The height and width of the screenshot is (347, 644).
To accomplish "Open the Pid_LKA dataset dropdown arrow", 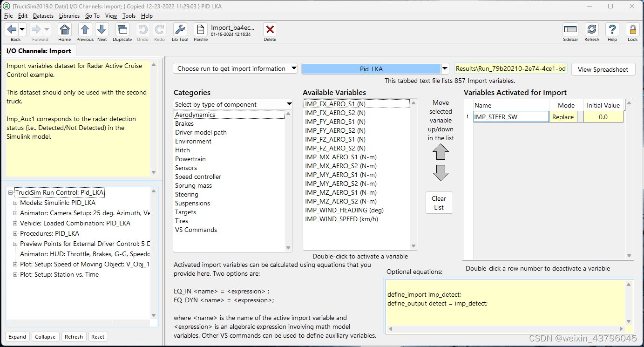I will pos(445,68).
